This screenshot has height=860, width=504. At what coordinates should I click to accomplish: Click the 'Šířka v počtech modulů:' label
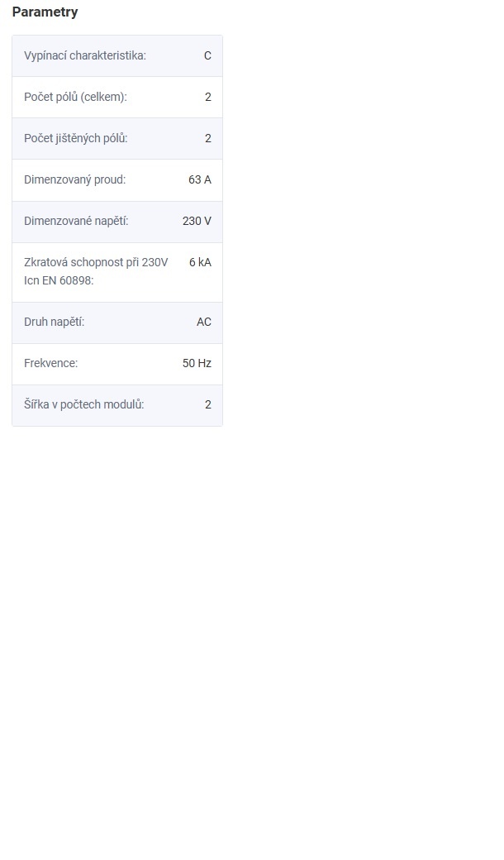click(83, 404)
